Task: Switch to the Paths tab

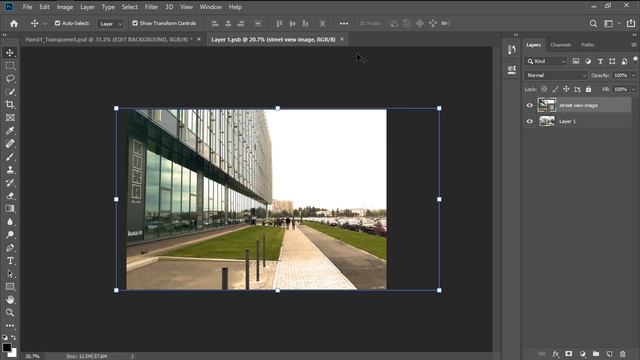Action: [x=588, y=45]
